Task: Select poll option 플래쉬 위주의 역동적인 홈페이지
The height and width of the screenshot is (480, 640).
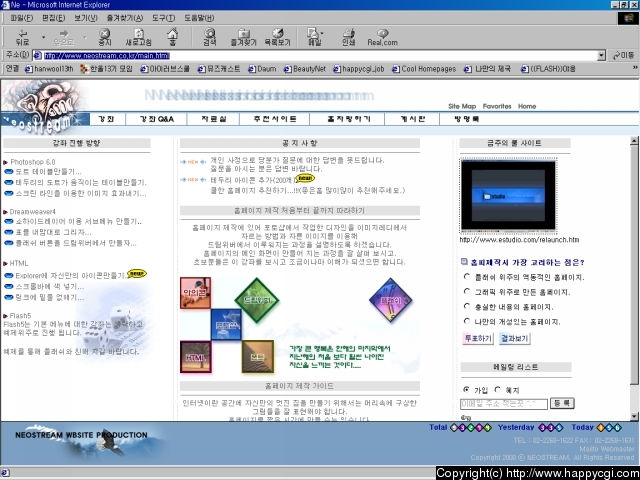Action: click(x=467, y=277)
